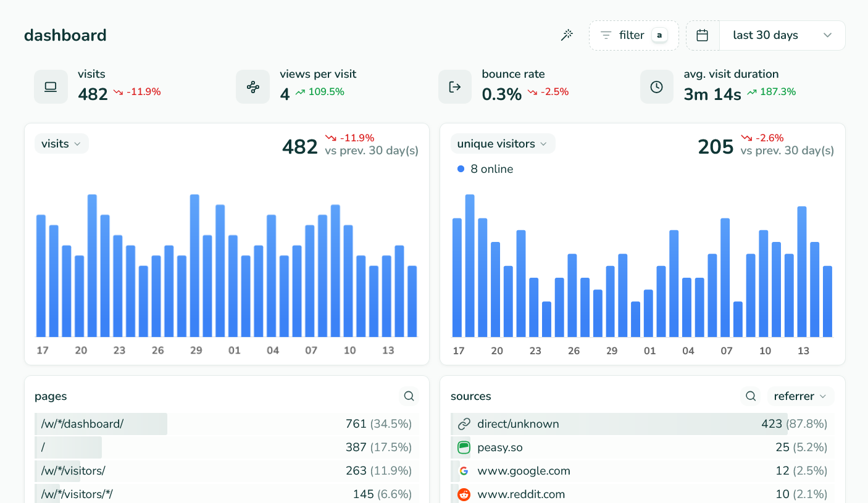868x503 pixels.
Task: Click the search icon in pages panel
Action: pyautogui.click(x=409, y=396)
